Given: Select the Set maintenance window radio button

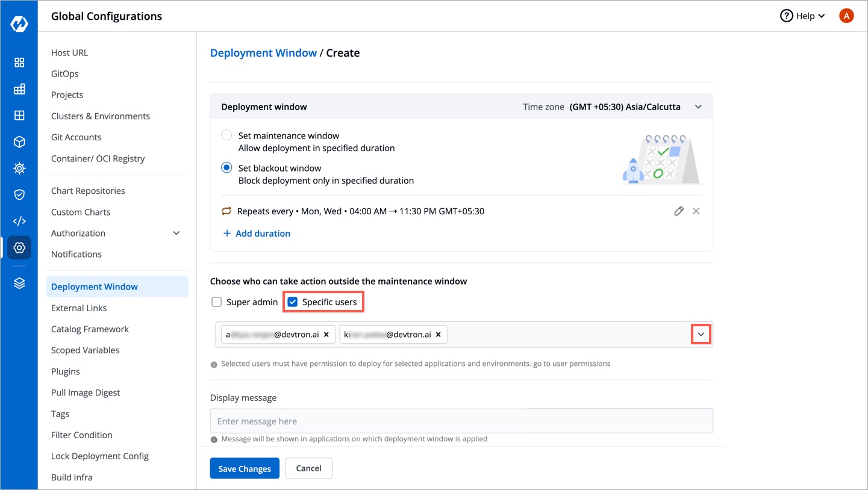Looking at the screenshot, I should point(226,135).
